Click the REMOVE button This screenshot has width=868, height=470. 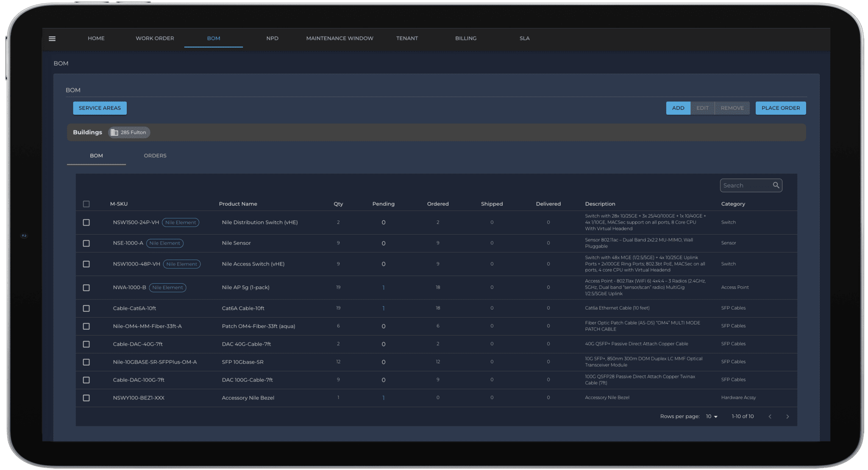pyautogui.click(x=732, y=108)
